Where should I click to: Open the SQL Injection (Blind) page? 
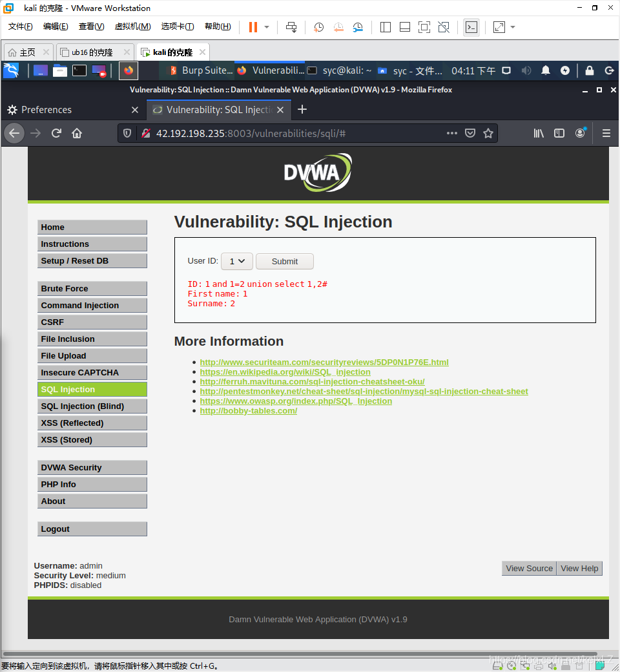tap(92, 406)
